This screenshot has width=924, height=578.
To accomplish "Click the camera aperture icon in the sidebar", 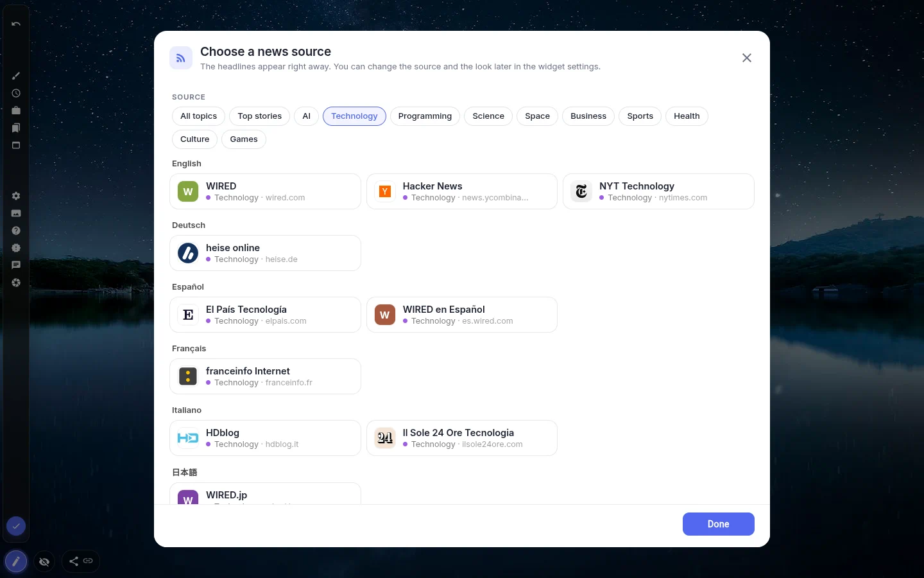I will (x=16, y=283).
